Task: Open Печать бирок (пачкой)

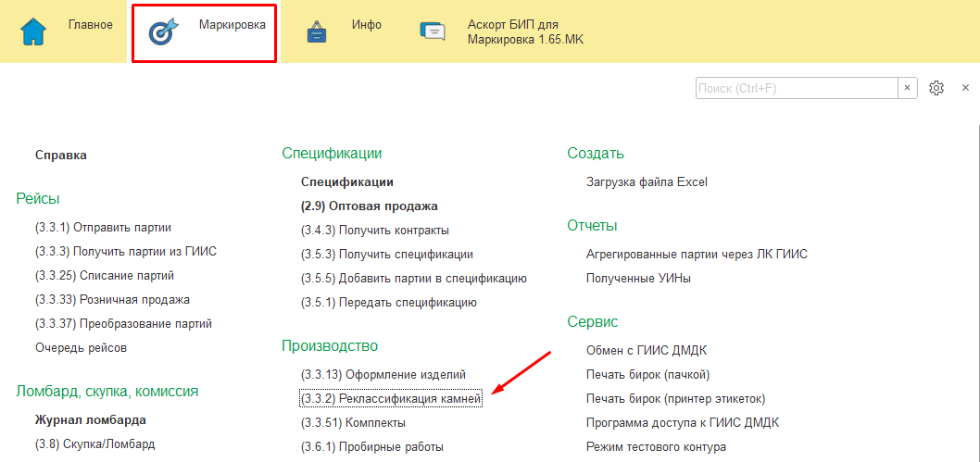Action: 648,375
